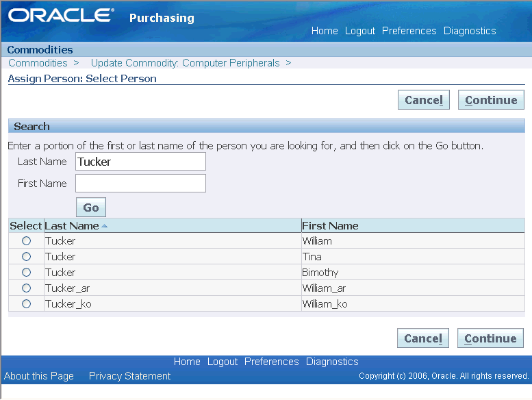Select radio button for Tucker Bimothy

pyautogui.click(x=26, y=273)
